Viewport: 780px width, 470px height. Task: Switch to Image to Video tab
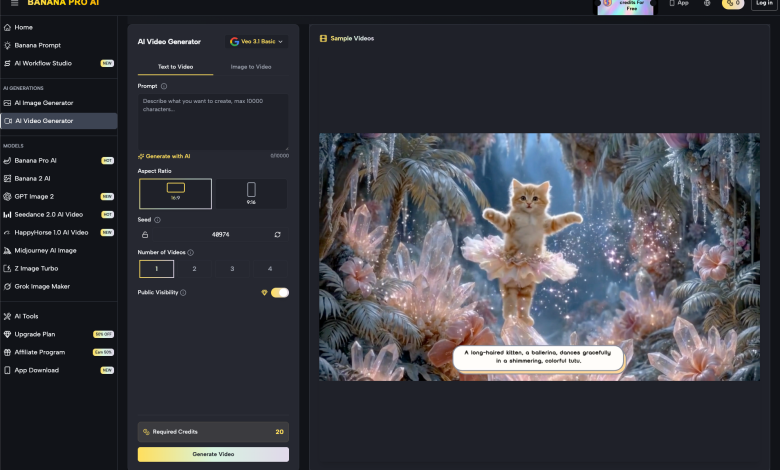pos(251,67)
